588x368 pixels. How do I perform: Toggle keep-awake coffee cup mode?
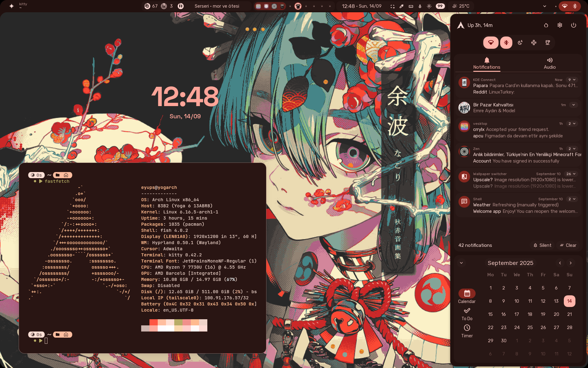pos(548,43)
